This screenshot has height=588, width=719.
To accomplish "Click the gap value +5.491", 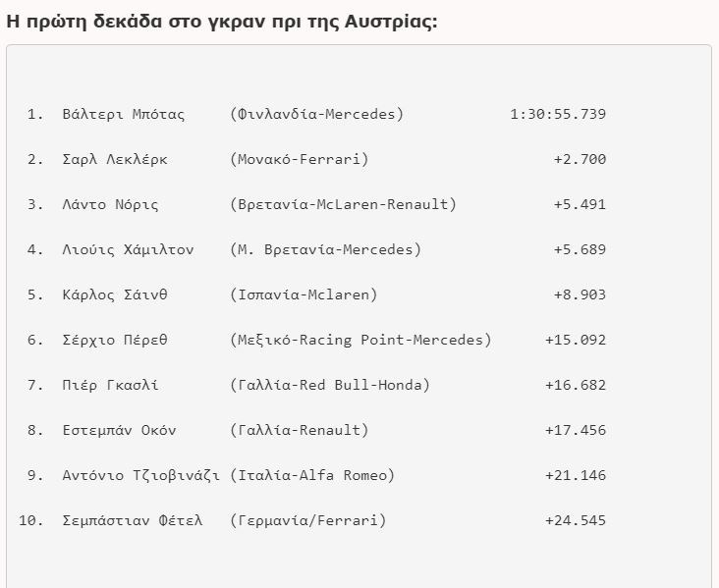I will [580, 204].
